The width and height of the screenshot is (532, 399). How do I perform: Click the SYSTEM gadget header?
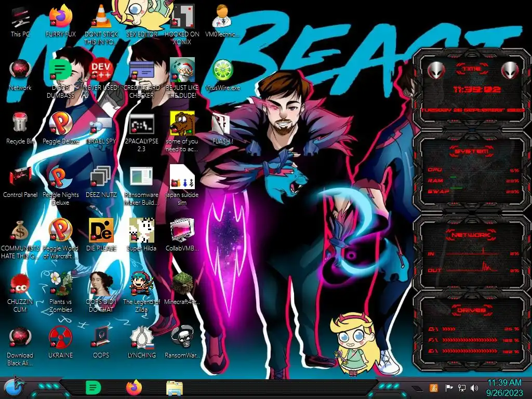(472, 151)
